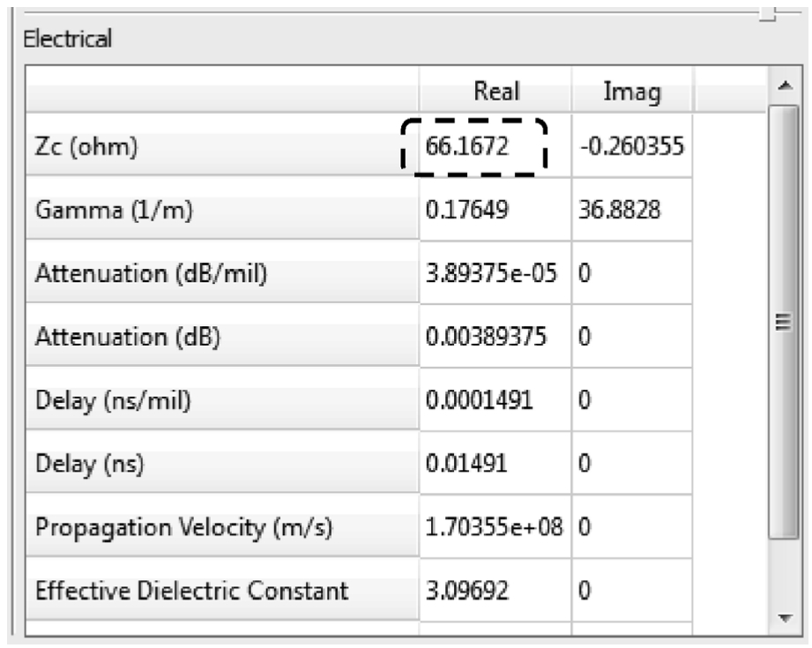Click the Real column header
Viewport: 812px width, 648px height.
pos(495,91)
